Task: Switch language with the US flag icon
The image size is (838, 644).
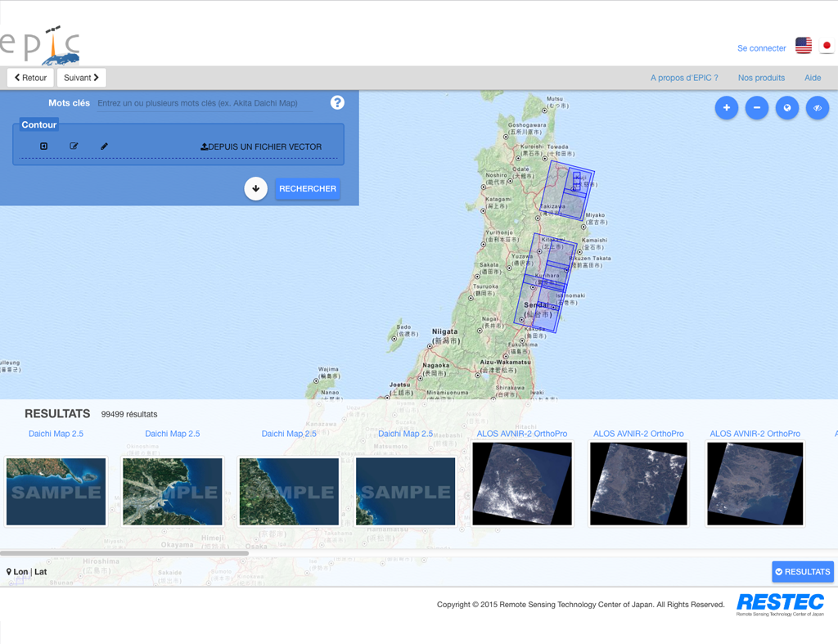Action: (804, 46)
